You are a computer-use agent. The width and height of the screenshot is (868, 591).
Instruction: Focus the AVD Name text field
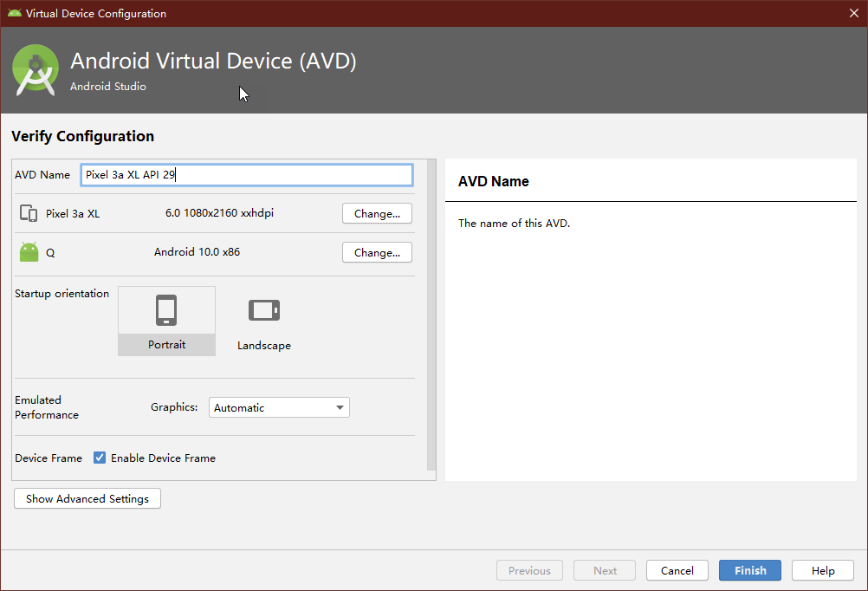[247, 175]
